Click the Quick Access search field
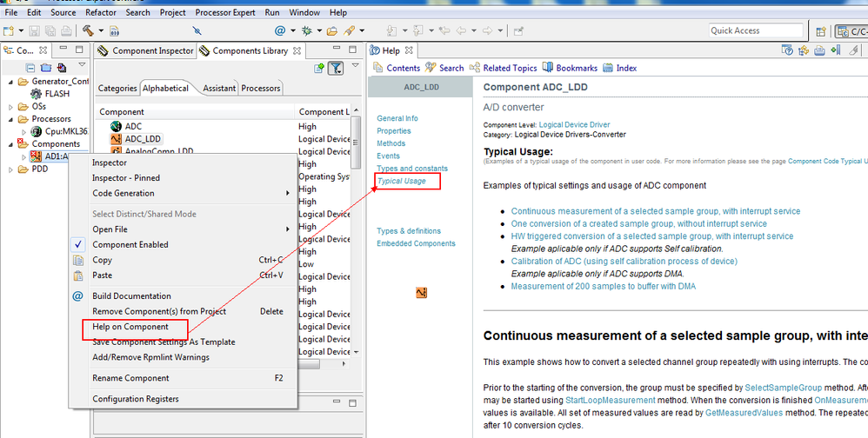Screen dimensions: 868x438 coord(756,31)
